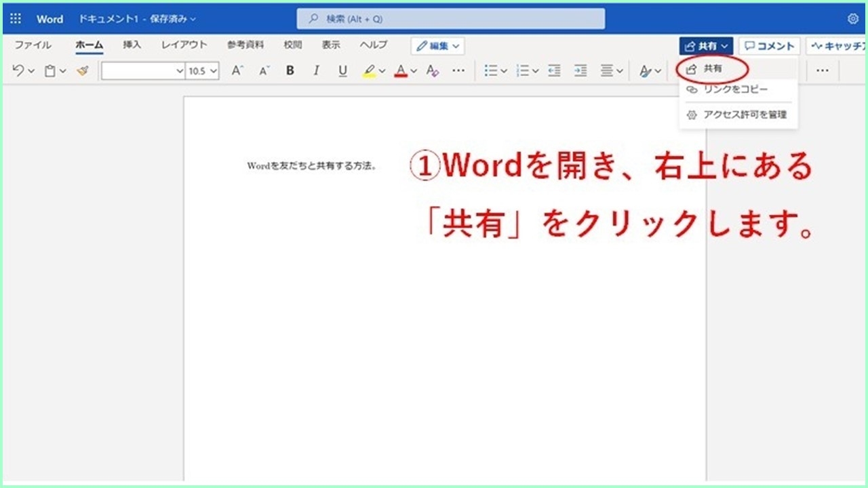The height and width of the screenshot is (488, 868).
Task: Click the blue 共有 button
Action: coord(706,46)
